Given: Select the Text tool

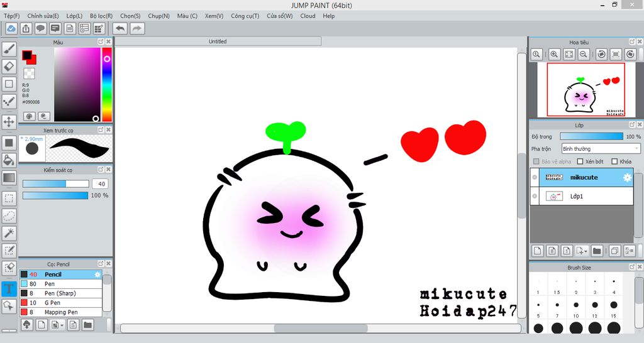Looking at the screenshot, I should (x=9, y=288).
